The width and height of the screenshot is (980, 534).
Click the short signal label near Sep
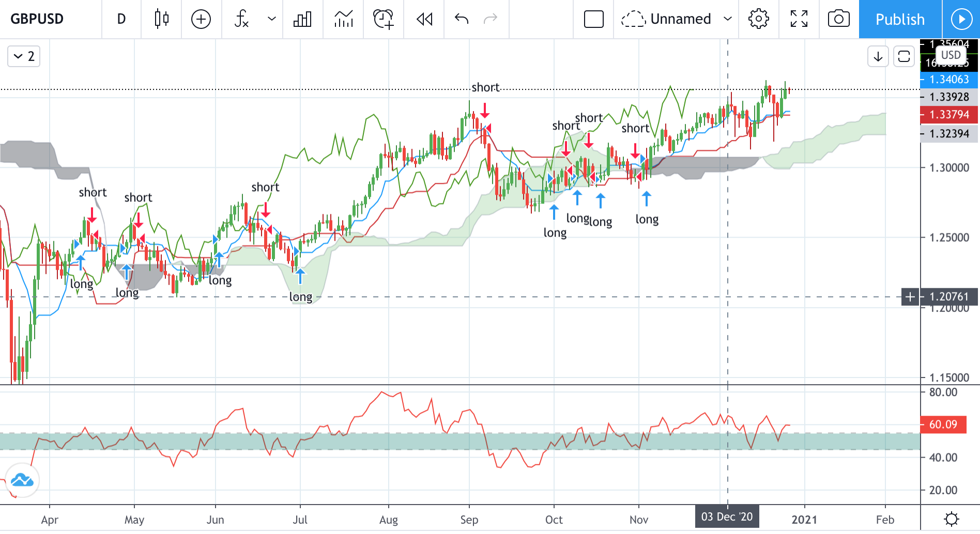tap(485, 87)
